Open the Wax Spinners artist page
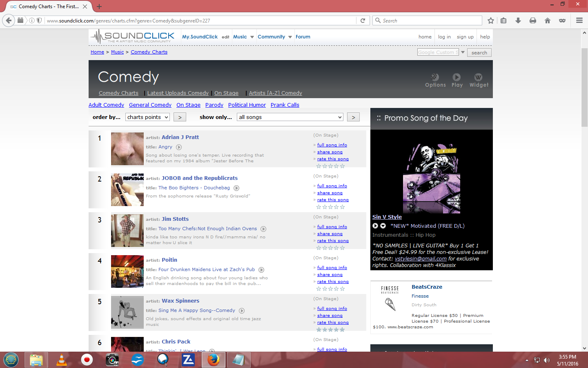This screenshot has height=368, width=588. point(180,301)
